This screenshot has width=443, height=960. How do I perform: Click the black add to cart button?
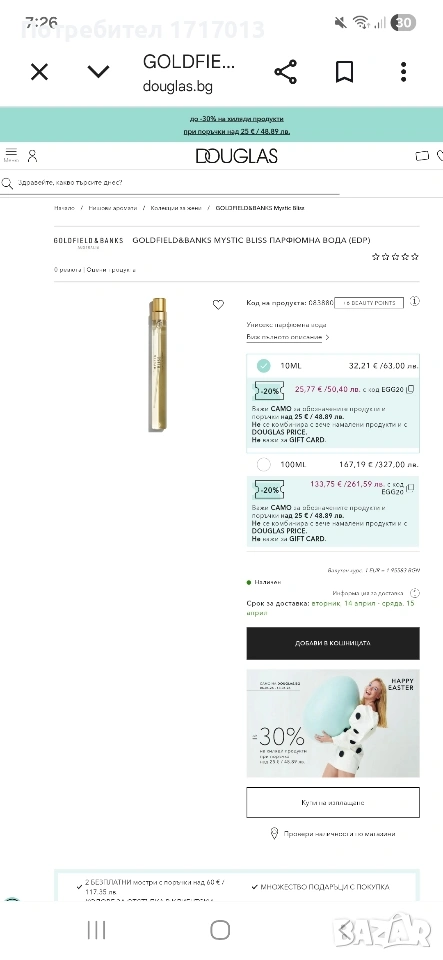tap(333, 643)
